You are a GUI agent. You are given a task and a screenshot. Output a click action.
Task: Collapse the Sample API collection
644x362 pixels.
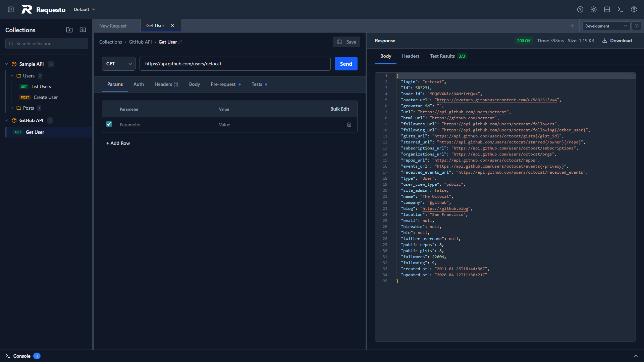pyautogui.click(x=6, y=64)
